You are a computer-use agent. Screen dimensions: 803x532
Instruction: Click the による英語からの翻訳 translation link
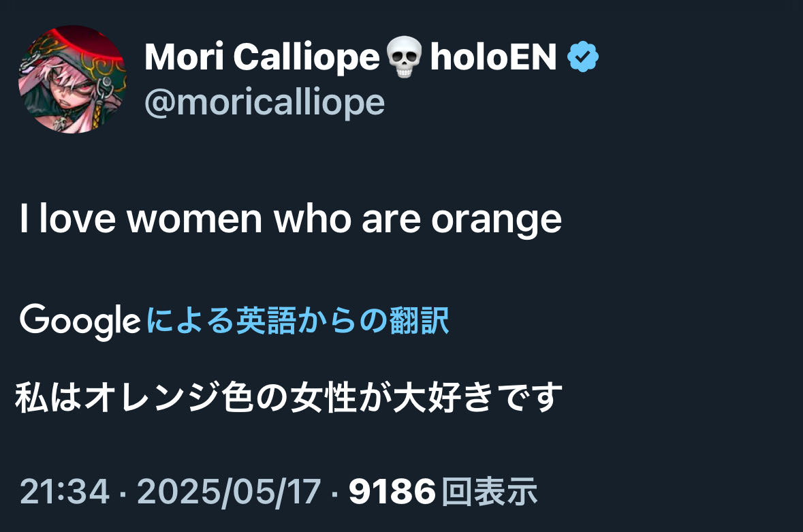(298, 321)
